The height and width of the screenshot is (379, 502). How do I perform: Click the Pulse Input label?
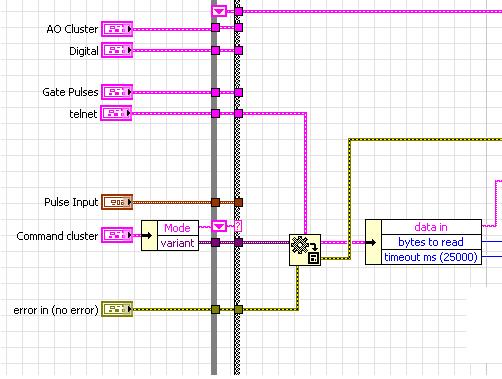coord(71,202)
